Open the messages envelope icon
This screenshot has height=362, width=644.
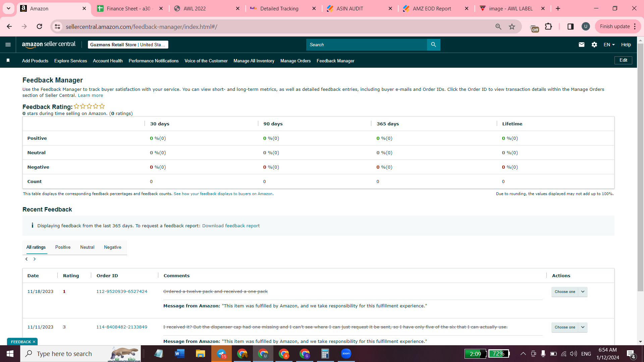pos(582,45)
